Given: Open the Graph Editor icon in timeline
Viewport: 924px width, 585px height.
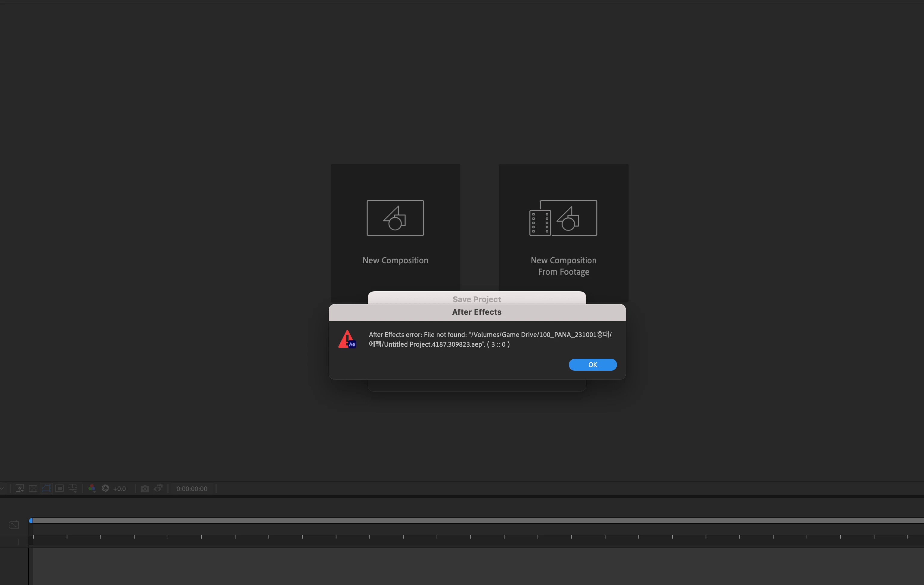Looking at the screenshot, I should [x=14, y=525].
